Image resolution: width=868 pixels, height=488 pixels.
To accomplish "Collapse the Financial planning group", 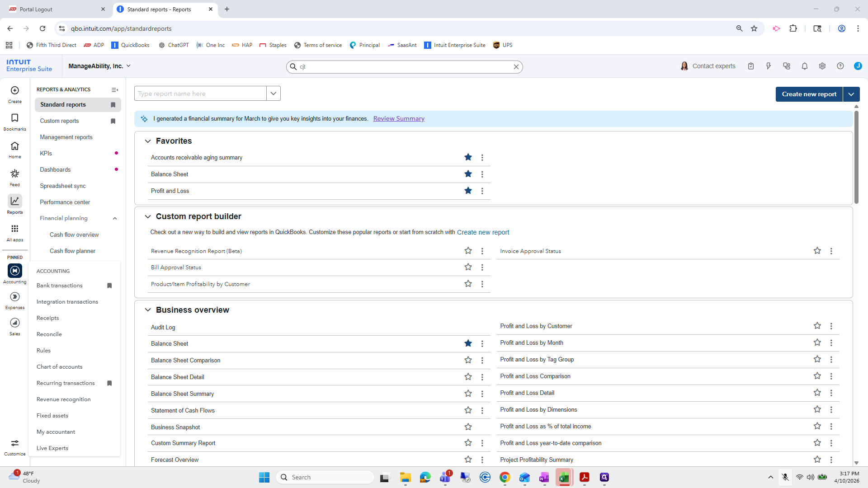I will point(115,218).
